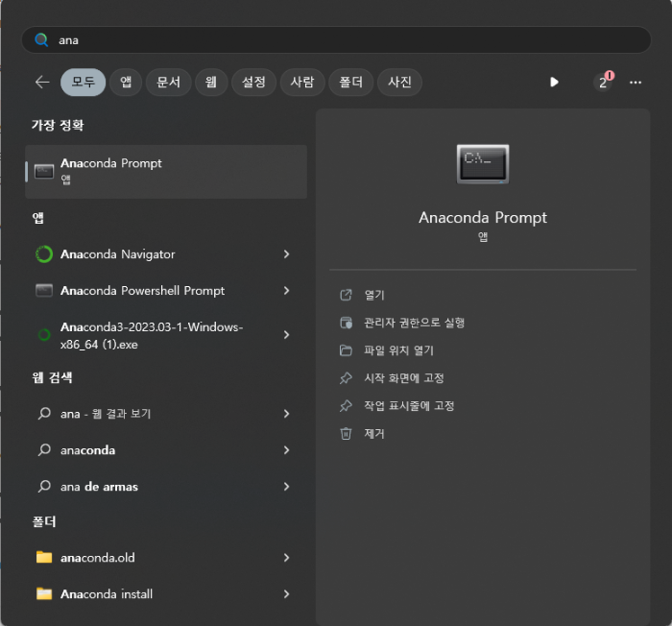672x626 pixels.
Task: Switch to the 사진 filter tab
Action: [x=400, y=82]
